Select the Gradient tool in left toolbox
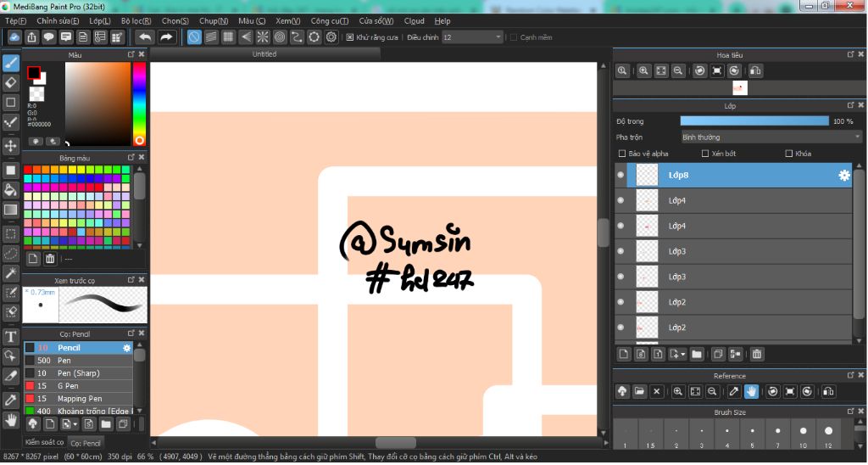This screenshot has height=465, width=868. point(10,210)
